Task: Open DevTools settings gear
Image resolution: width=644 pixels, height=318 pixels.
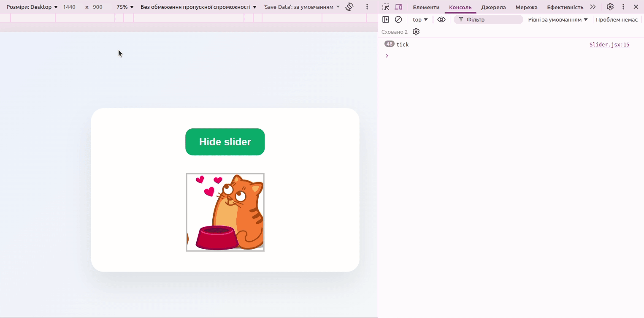Action: point(610,7)
